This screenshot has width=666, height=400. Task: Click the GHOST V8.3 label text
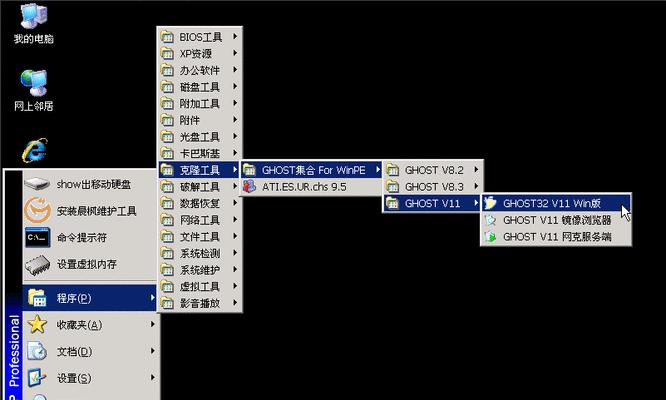434,187
